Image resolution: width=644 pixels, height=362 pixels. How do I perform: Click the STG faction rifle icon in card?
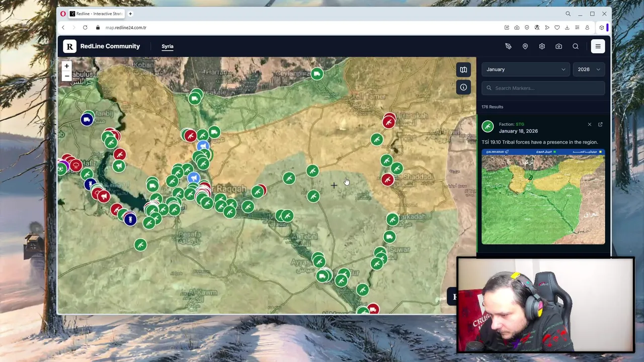488,127
